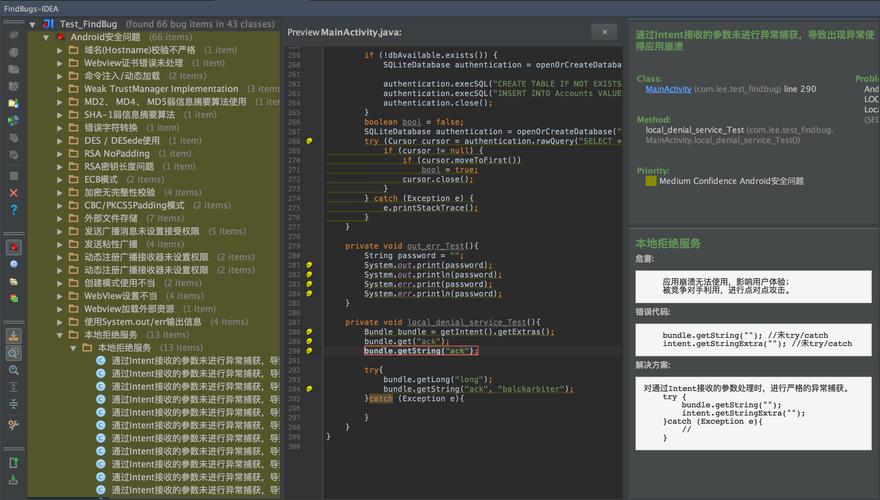Viewport: 880px width, 500px height.
Task: Select the 外部文件存储 tree item
Action: [x=112, y=218]
